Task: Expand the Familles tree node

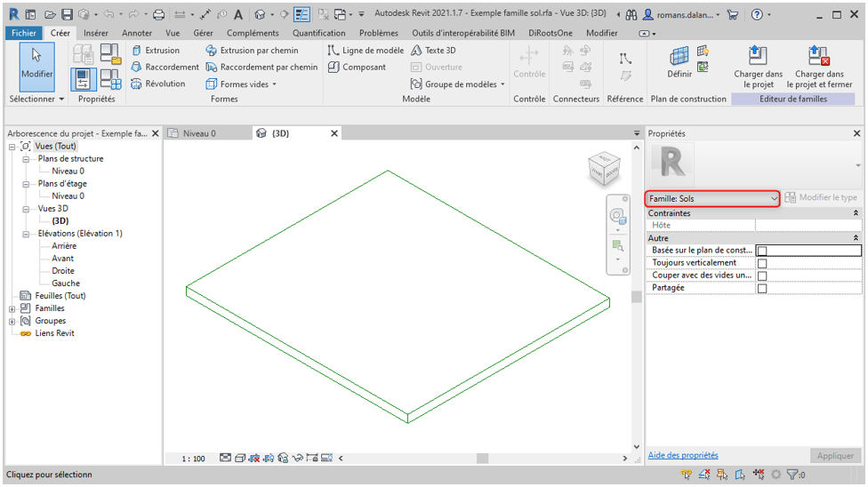Action: point(12,308)
